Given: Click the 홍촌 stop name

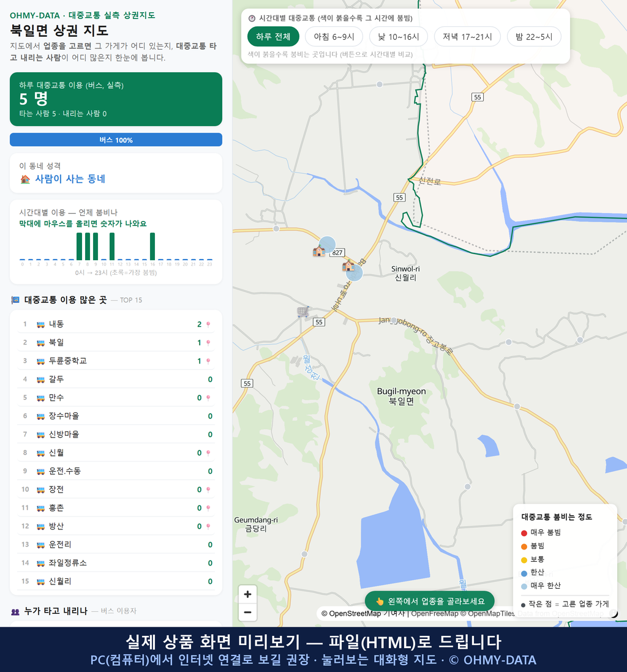Looking at the screenshot, I should pos(56,508).
